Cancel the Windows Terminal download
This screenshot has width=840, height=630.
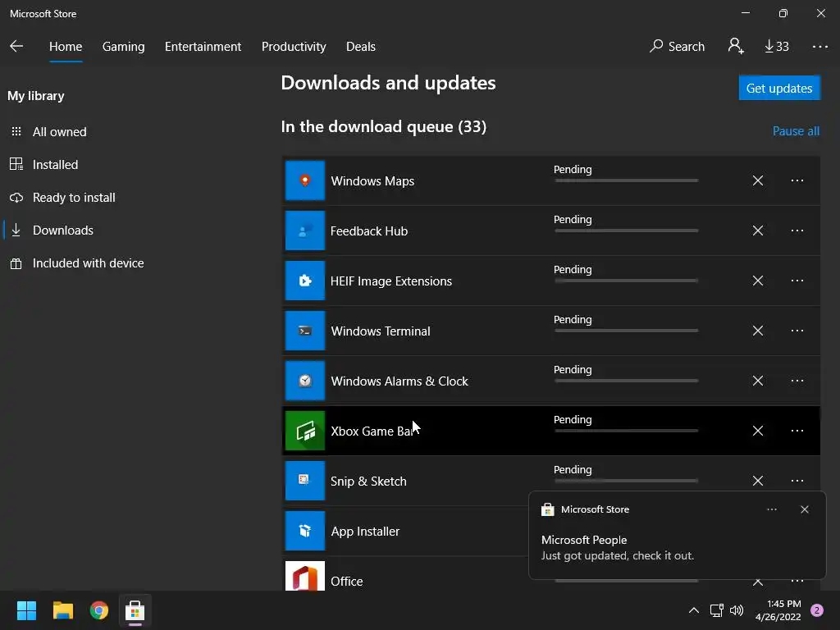[x=757, y=331]
